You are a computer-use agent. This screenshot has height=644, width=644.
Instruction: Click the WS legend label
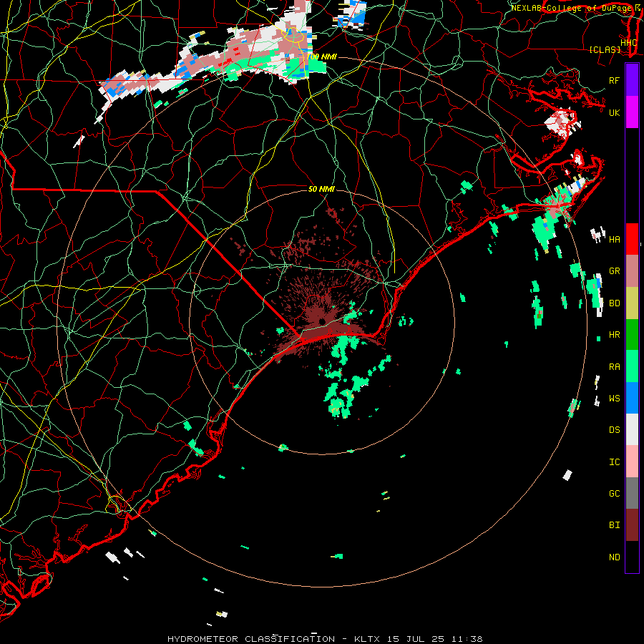pos(614,398)
